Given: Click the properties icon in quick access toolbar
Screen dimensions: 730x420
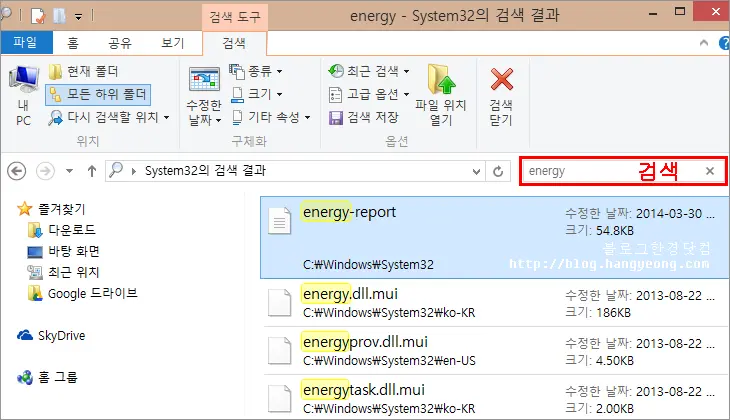Looking at the screenshot, I should tap(38, 16).
